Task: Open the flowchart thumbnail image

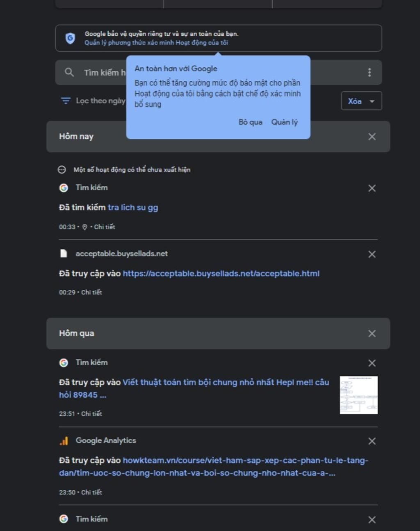Action: point(359,395)
